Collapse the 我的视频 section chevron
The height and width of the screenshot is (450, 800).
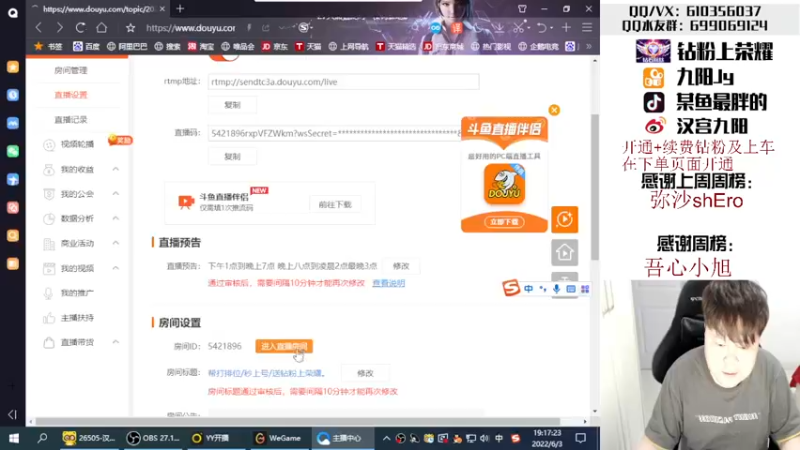pos(116,268)
